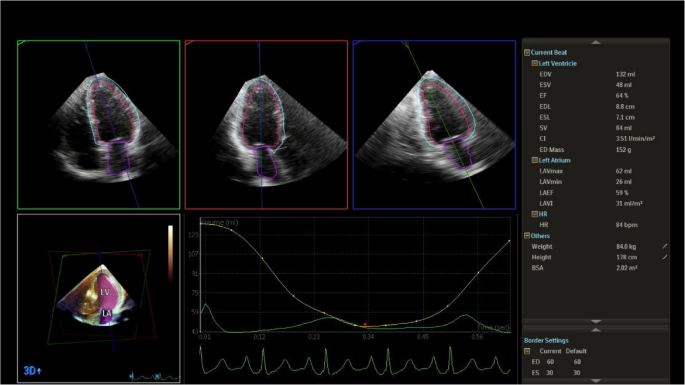The width and height of the screenshot is (685, 385).
Task: Click the 3D render color scale bar
Action: coord(170,253)
